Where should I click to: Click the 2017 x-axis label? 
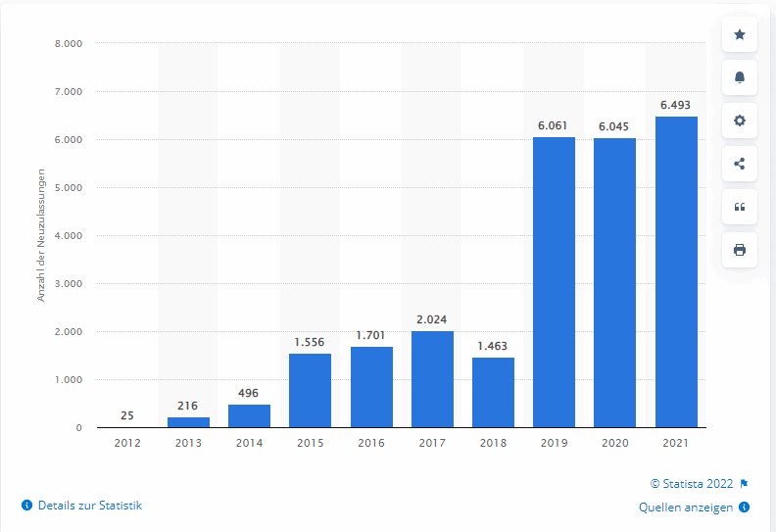(x=432, y=443)
